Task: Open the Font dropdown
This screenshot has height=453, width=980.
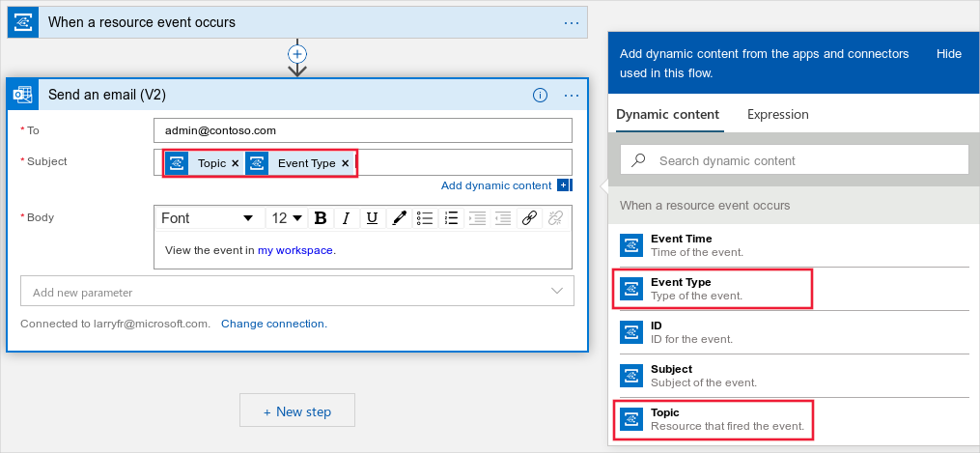Action: [209, 218]
